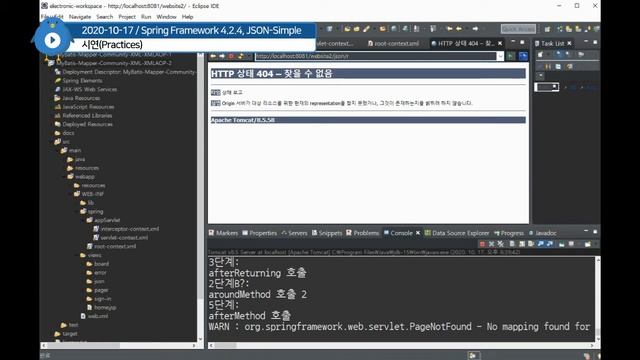The height and width of the screenshot is (360, 640).
Task: Minimize the Task List view
Action: click(x=586, y=42)
